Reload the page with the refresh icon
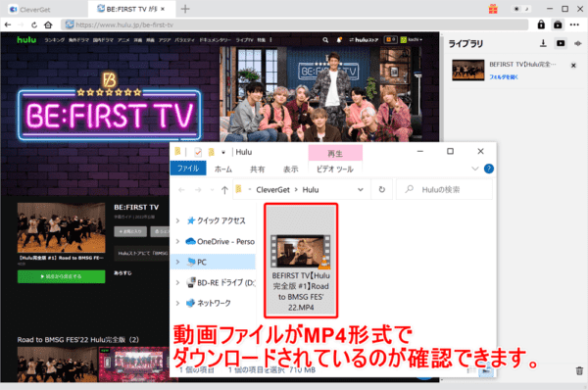The width and height of the screenshot is (588, 390). point(34,24)
